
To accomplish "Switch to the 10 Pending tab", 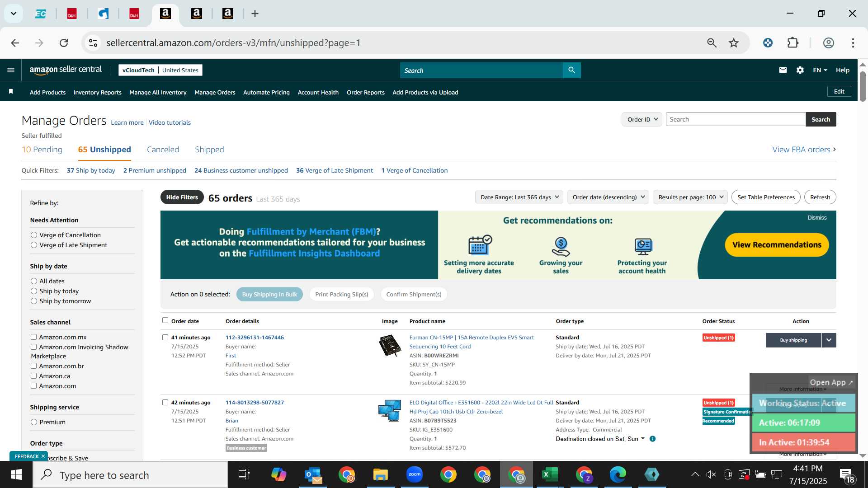I will pos(42,150).
